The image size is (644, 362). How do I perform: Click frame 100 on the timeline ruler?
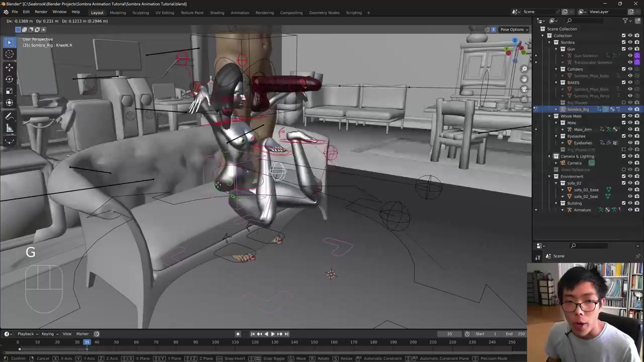(x=215, y=342)
